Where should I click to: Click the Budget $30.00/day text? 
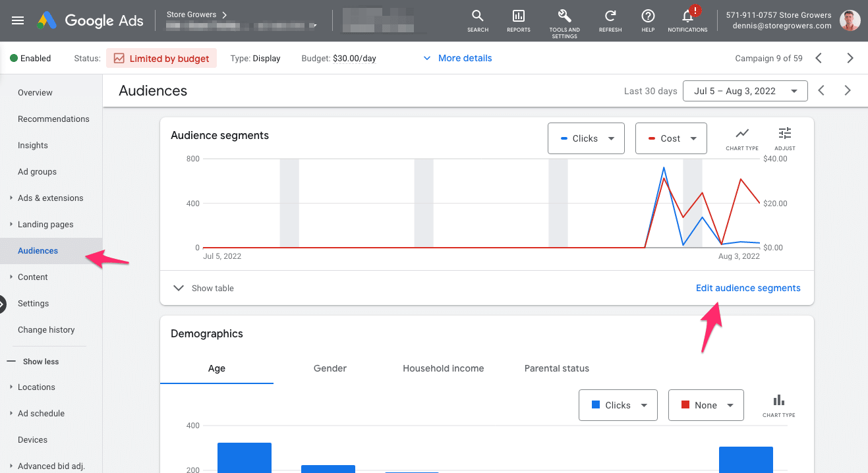pos(339,58)
